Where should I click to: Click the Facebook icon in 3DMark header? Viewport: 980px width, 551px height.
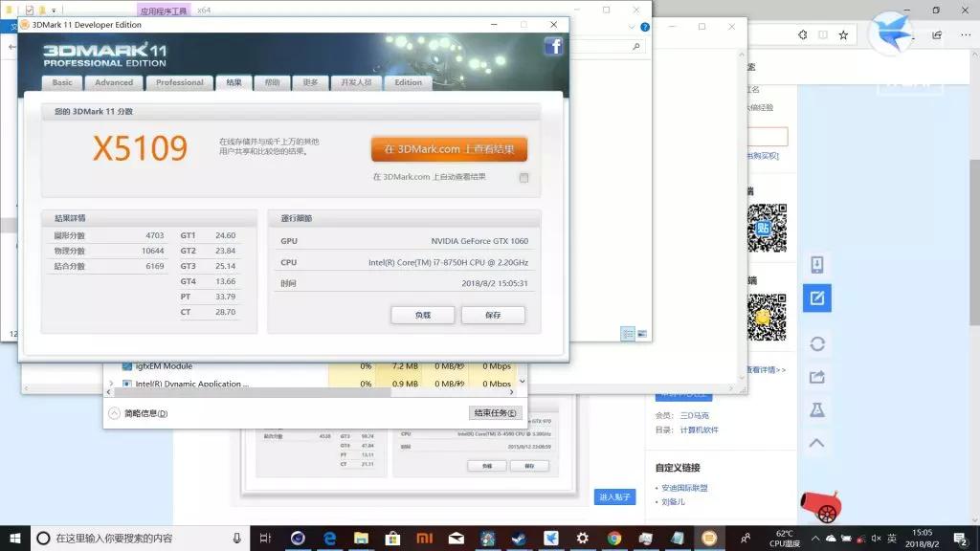[x=553, y=47]
